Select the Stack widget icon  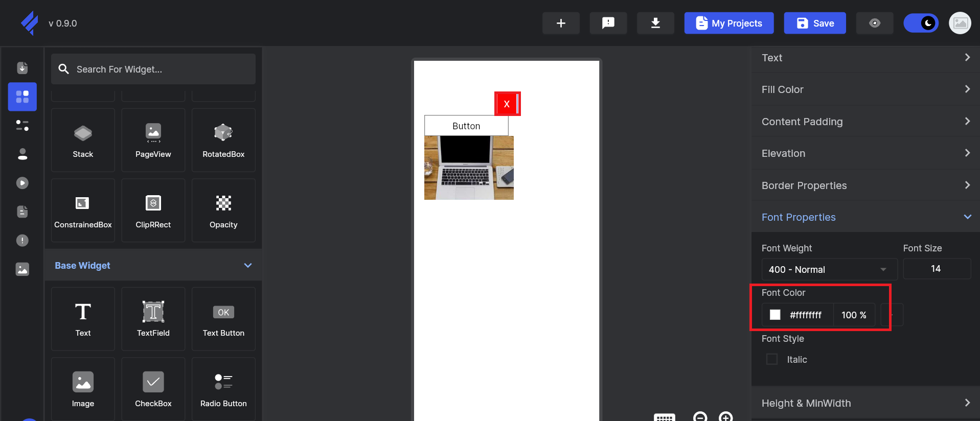(83, 134)
